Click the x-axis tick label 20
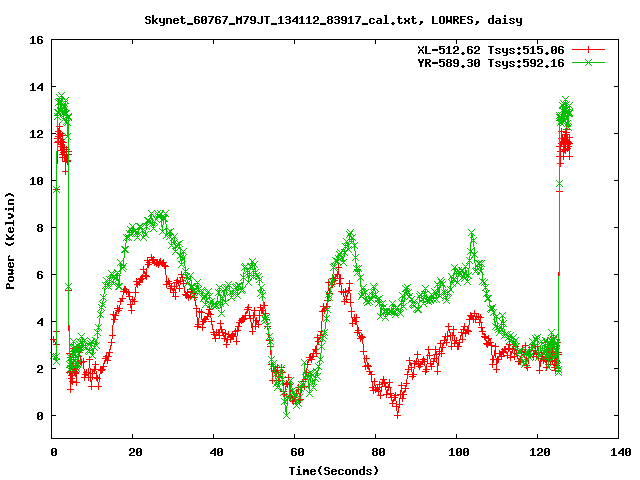 135,452
